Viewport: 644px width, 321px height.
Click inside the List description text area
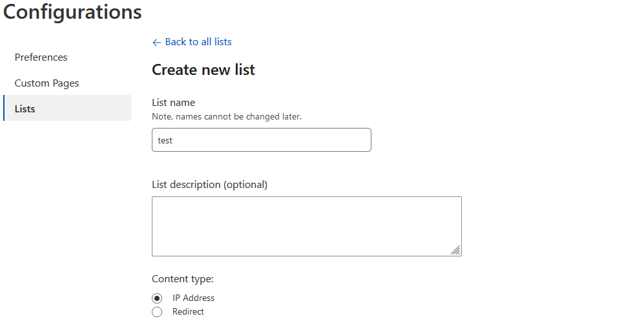(x=306, y=226)
